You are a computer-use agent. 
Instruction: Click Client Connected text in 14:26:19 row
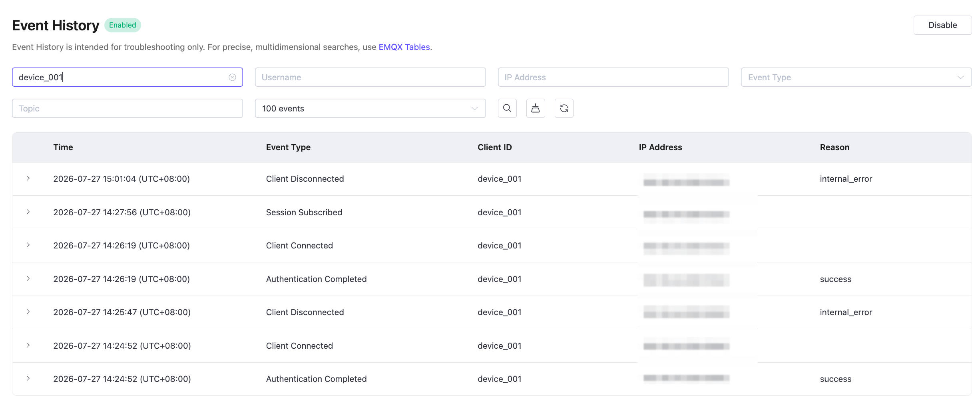(x=299, y=246)
